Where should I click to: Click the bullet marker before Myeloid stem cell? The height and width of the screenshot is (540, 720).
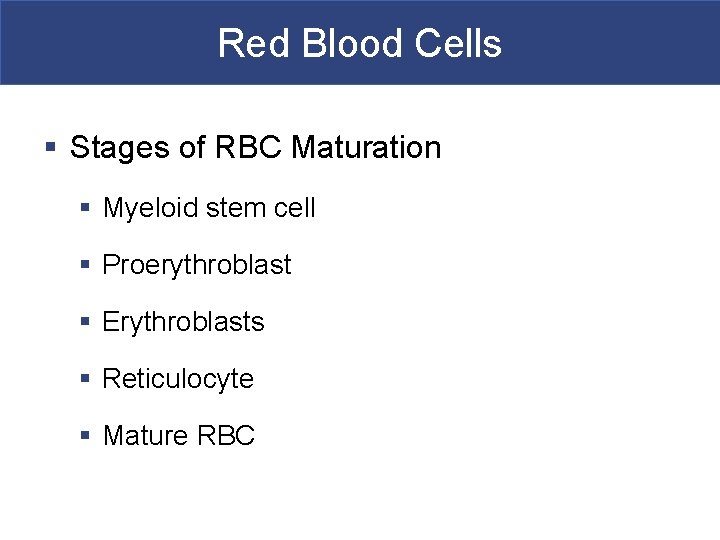pos(86,208)
